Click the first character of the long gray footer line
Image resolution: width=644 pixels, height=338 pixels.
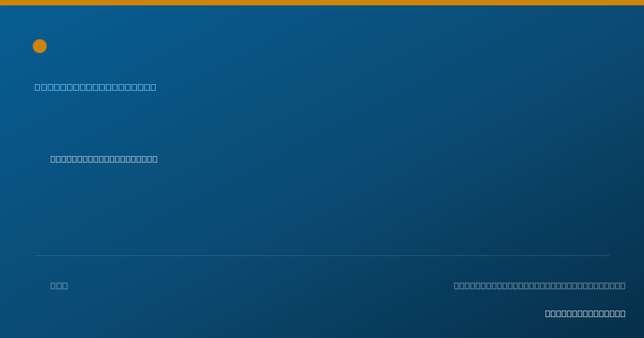[457, 285]
